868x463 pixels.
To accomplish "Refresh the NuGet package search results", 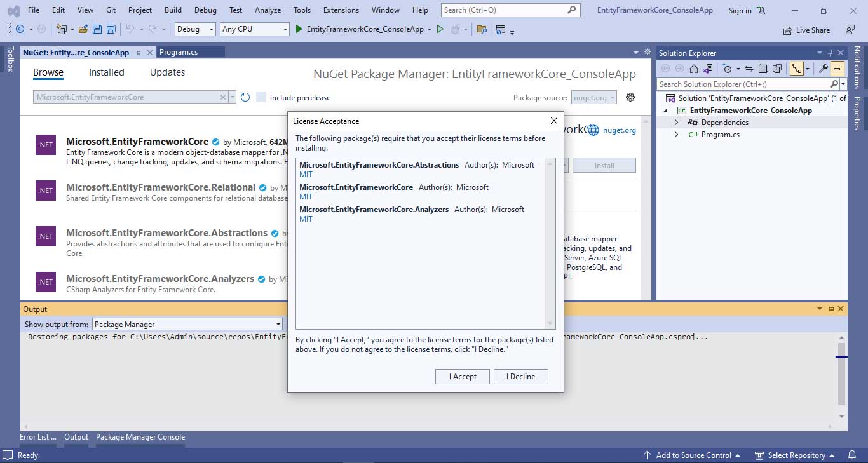I will pyautogui.click(x=245, y=97).
